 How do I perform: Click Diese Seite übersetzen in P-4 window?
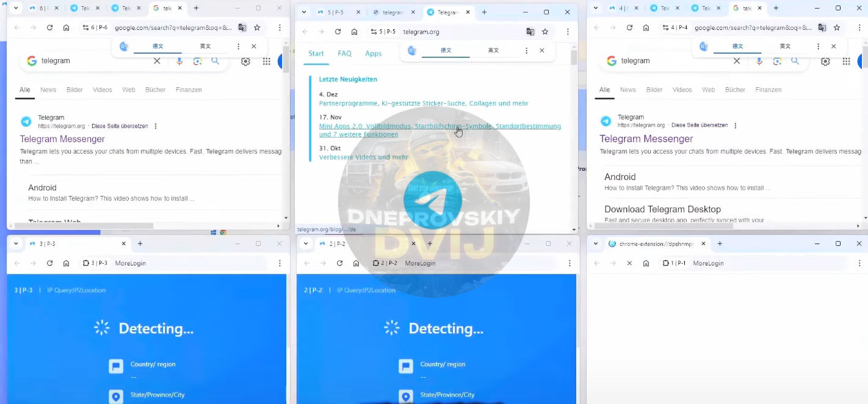[700, 125]
